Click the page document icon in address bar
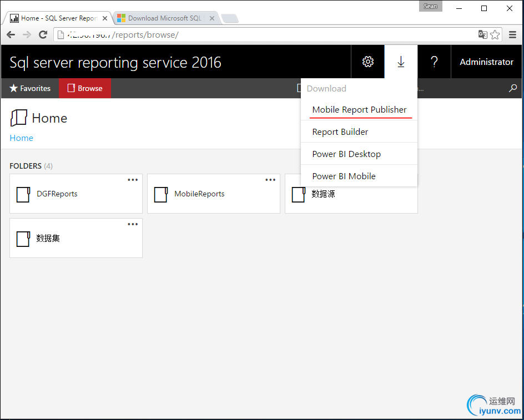The height and width of the screenshot is (420, 524). pyautogui.click(x=61, y=35)
